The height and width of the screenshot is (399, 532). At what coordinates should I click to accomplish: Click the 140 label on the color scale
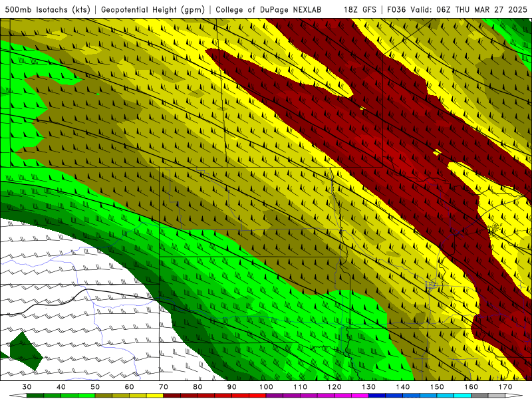click(x=403, y=387)
